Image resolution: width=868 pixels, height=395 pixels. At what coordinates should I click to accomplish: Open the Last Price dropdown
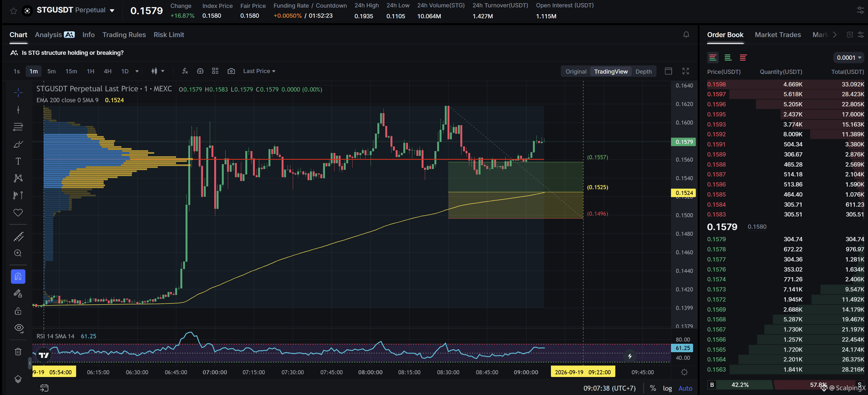[x=259, y=71]
